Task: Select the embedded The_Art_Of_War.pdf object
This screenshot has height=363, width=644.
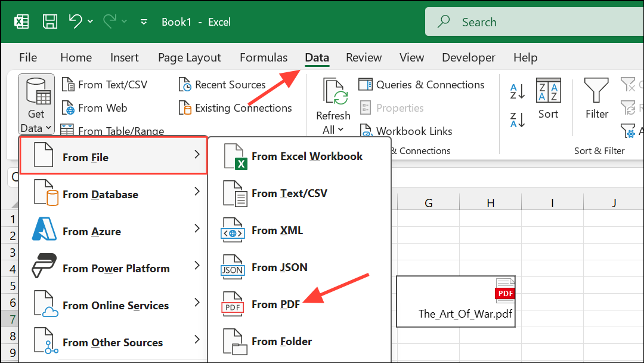Action: tap(456, 302)
